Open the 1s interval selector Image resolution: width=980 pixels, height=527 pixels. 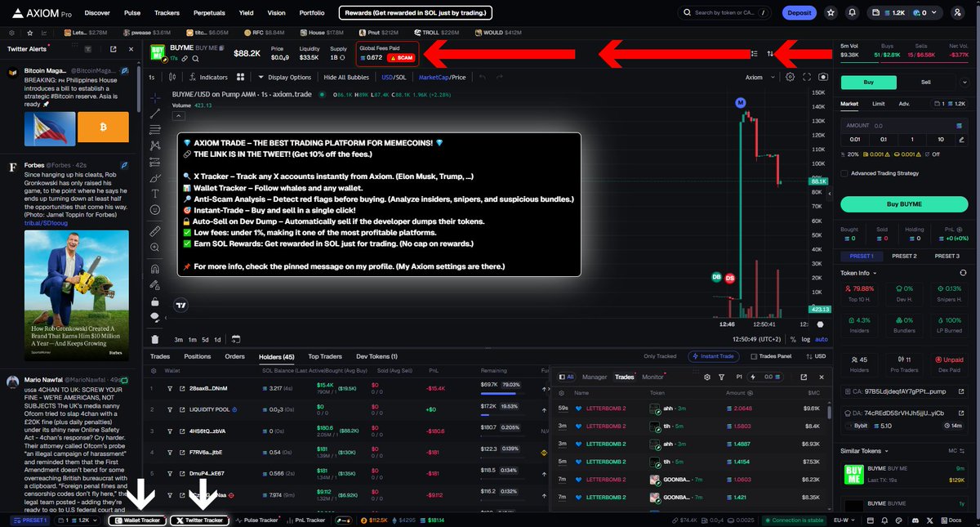(x=152, y=77)
